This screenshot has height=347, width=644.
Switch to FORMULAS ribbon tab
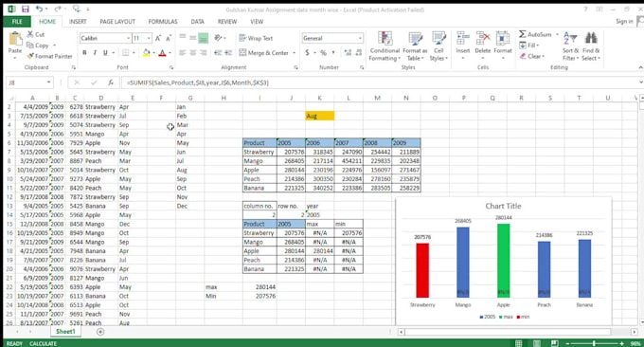(163, 22)
